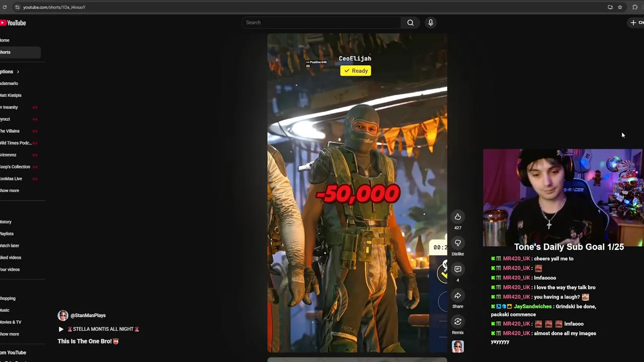Reload the page in browser
The width and height of the screenshot is (644, 362).
click(5, 7)
